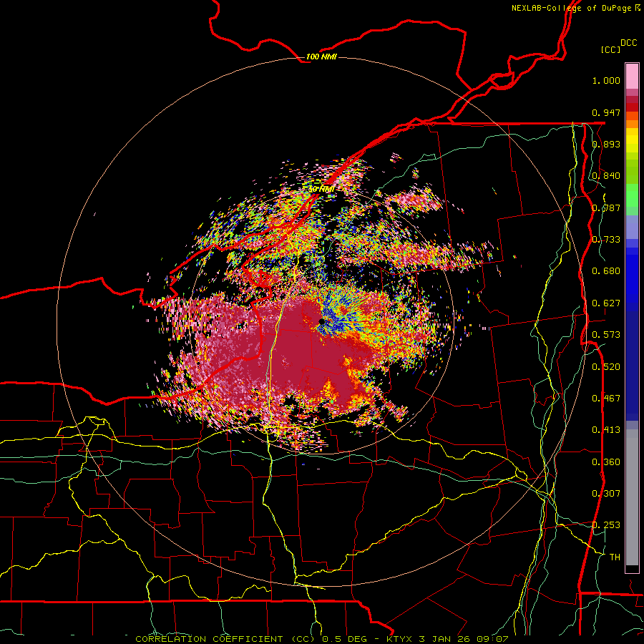Select the 0.413 legend value

click(x=606, y=430)
